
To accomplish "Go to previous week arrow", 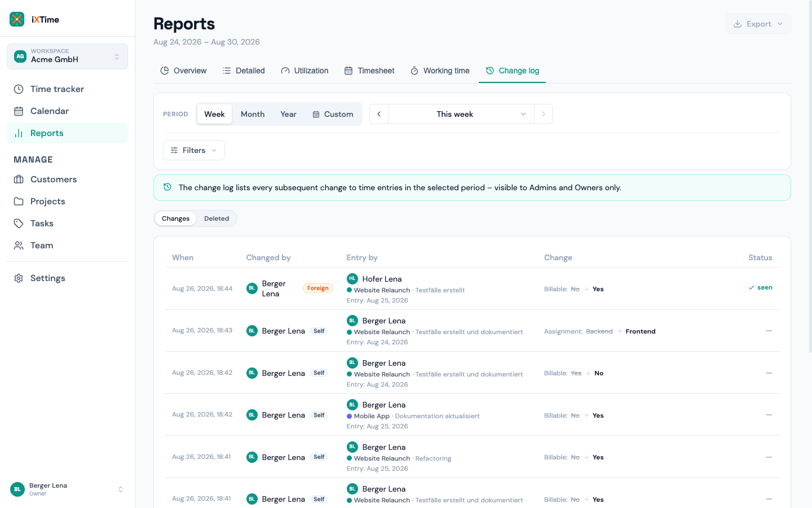I will pos(379,114).
